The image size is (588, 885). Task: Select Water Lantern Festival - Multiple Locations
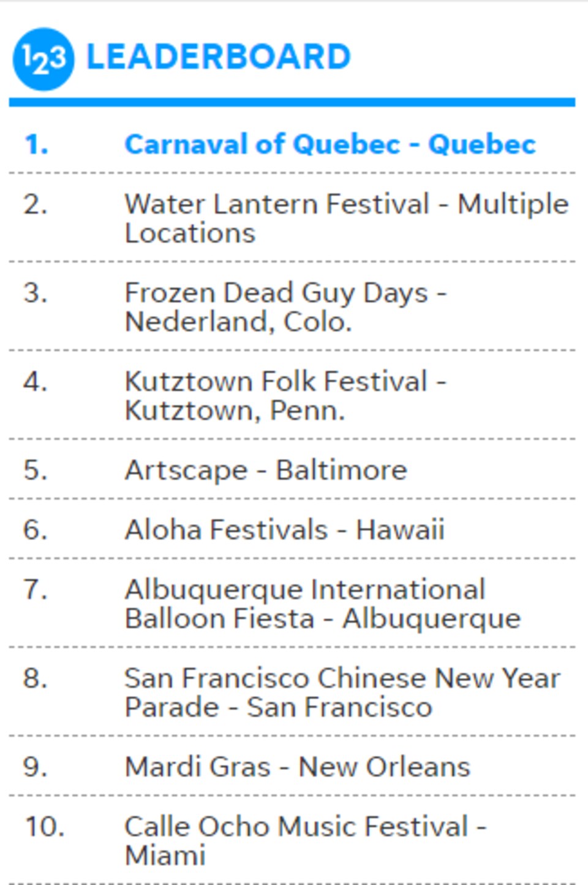347,218
